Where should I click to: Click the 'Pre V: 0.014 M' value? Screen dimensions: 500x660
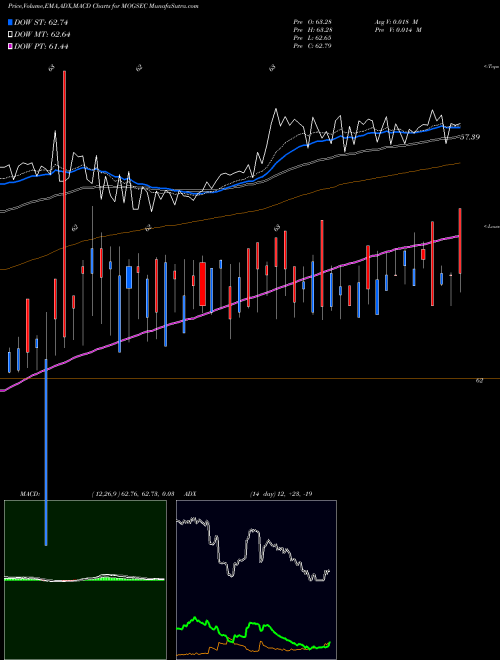coord(399,30)
